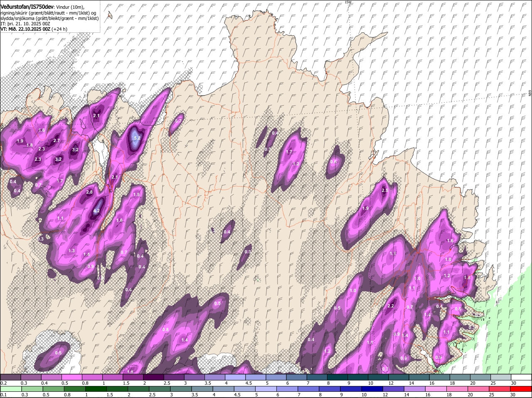This screenshot has height=398, width=532.
Task: Click the 5.2 precipitation value on the map
Action: tap(138, 138)
